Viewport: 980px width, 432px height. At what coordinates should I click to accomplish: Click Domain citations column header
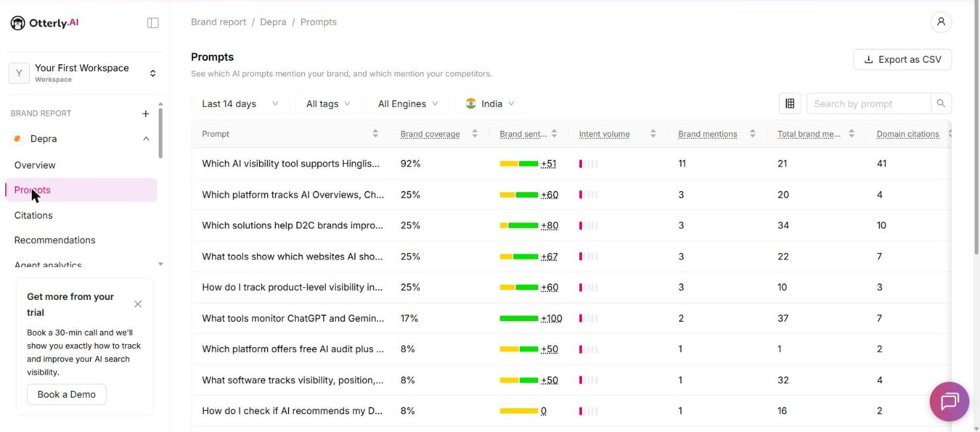[908, 134]
